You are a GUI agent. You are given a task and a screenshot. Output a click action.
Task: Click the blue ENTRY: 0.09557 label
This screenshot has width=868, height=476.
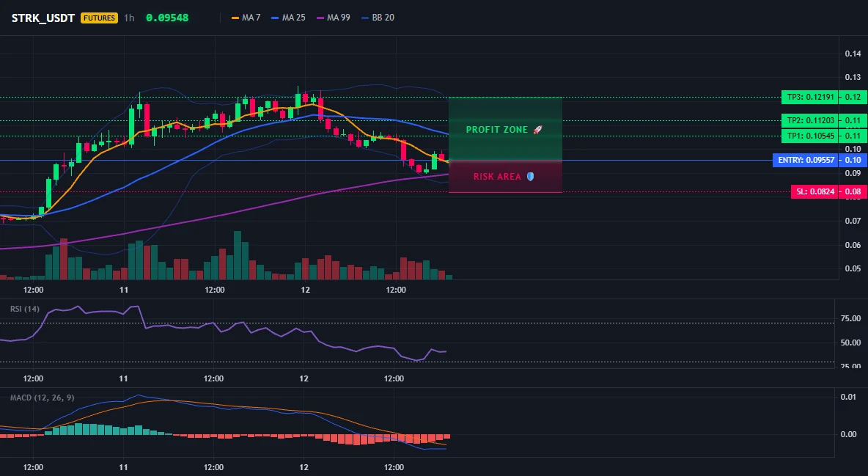[x=806, y=160]
